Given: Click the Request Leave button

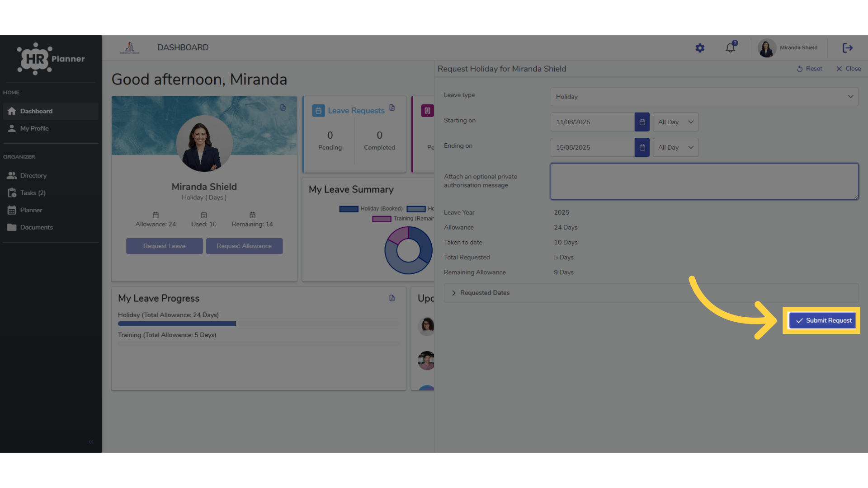Looking at the screenshot, I should point(164,246).
